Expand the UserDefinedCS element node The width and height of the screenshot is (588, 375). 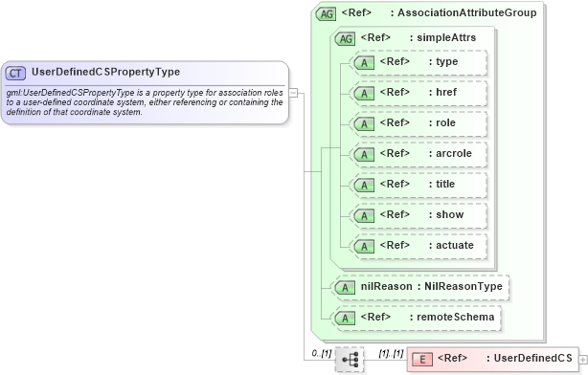pos(583,360)
